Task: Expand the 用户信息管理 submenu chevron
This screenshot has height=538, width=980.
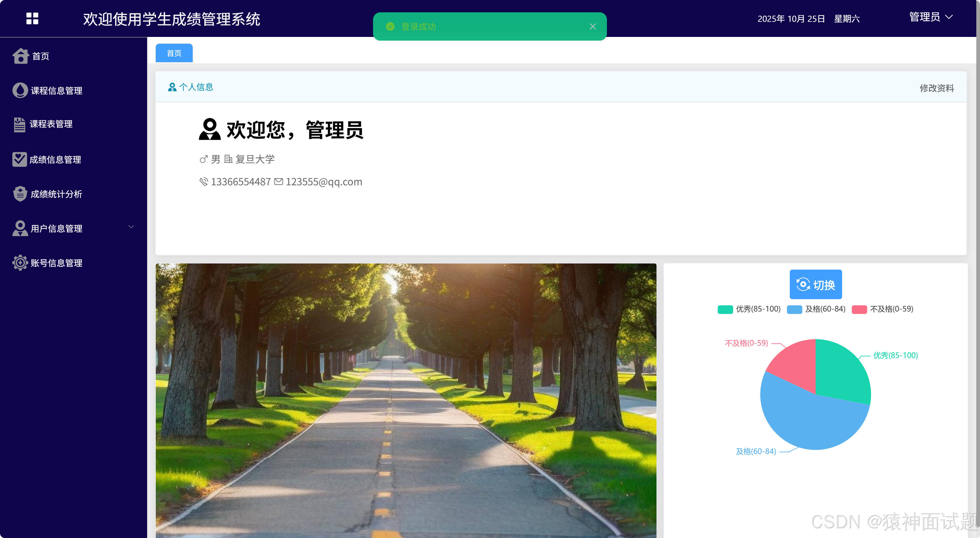Action: (x=131, y=227)
